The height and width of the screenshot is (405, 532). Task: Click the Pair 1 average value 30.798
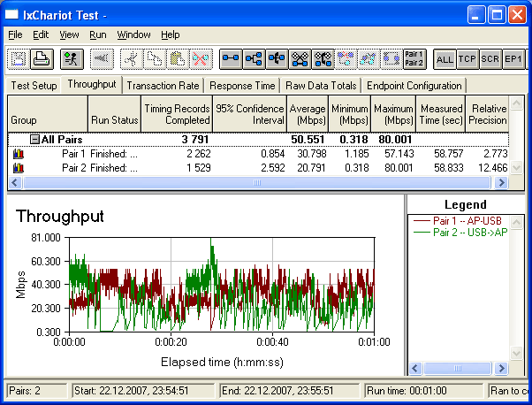(312, 154)
